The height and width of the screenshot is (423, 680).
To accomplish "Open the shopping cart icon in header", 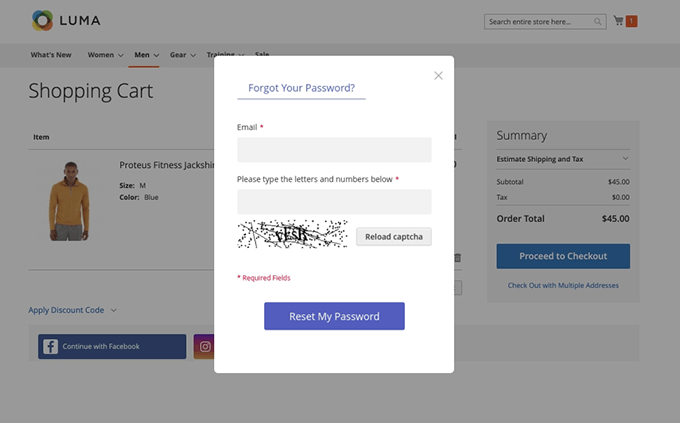I will coord(618,20).
